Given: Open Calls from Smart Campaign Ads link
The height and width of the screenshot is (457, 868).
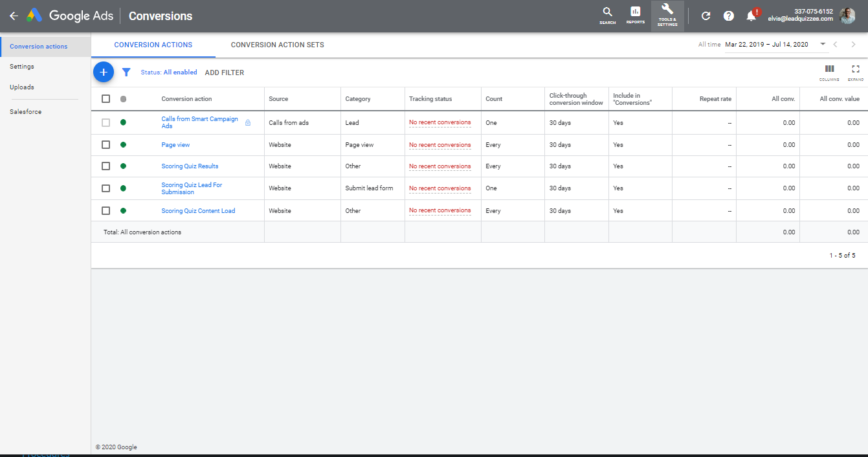Looking at the screenshot, I should [200, 122].
